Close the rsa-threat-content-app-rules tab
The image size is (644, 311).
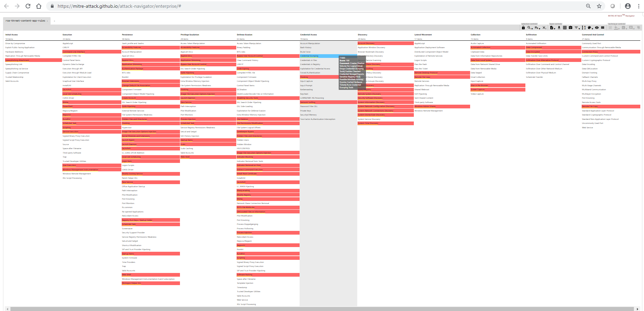point(47,21)
